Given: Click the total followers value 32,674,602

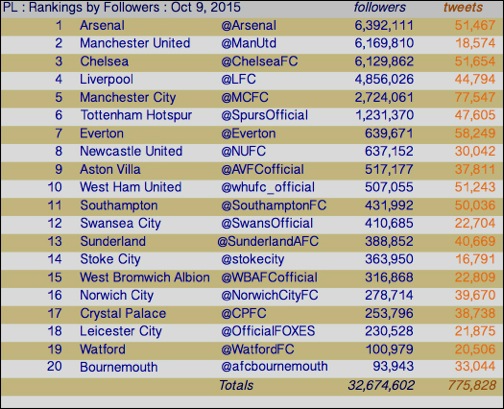Looking at the screenshot, I should pyautogui.click(x=381, y=385).
